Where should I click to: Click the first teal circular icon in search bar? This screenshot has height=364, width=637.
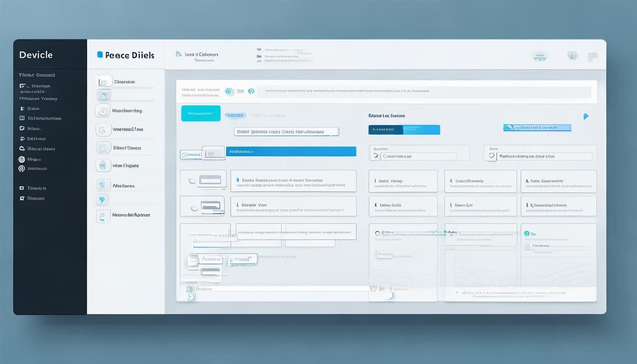(x=229, y=91)
